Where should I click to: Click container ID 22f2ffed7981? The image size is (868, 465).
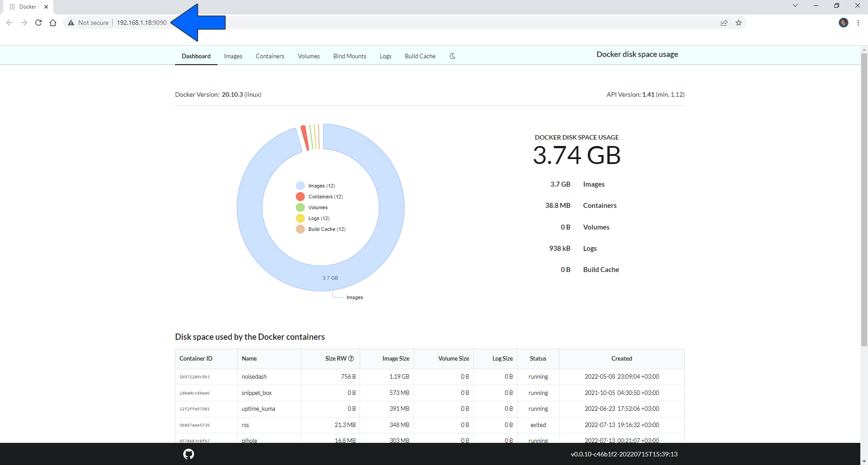[x=194, y=409]
